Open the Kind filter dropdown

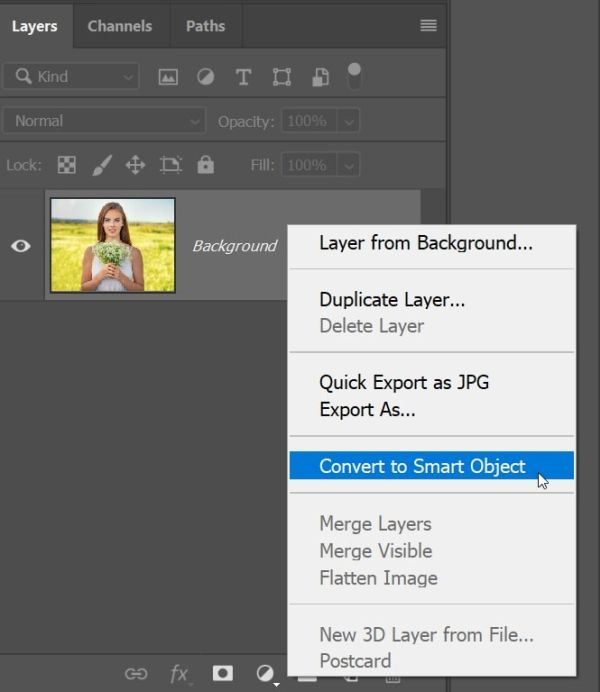[x=71, y=76]
